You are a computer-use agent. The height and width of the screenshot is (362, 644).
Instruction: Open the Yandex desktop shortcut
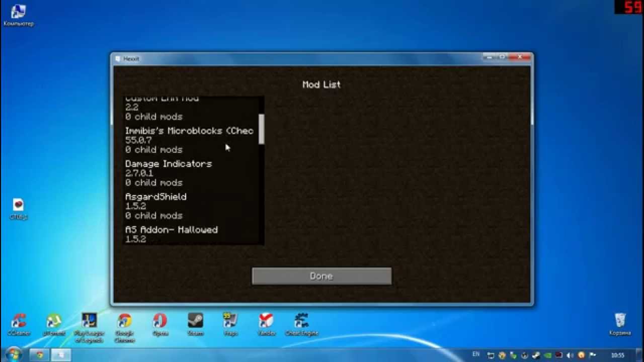point(266,325)
